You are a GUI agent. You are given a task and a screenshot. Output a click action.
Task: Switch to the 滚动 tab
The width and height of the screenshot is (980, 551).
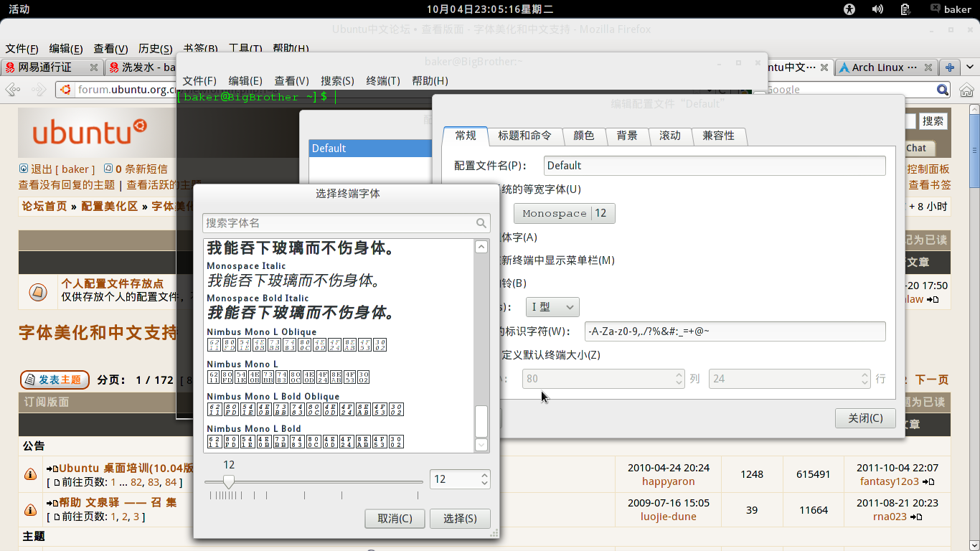click(x=670, y=136)
